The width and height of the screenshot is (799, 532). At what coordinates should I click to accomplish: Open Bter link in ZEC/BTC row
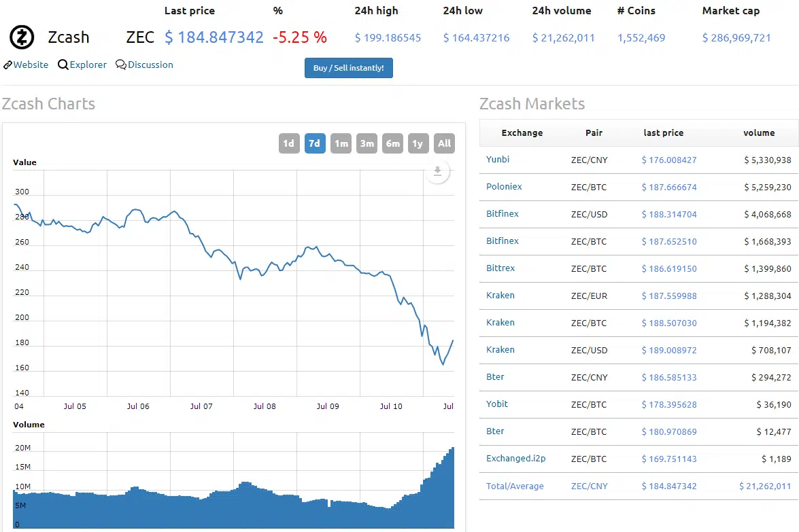[495, 431]
